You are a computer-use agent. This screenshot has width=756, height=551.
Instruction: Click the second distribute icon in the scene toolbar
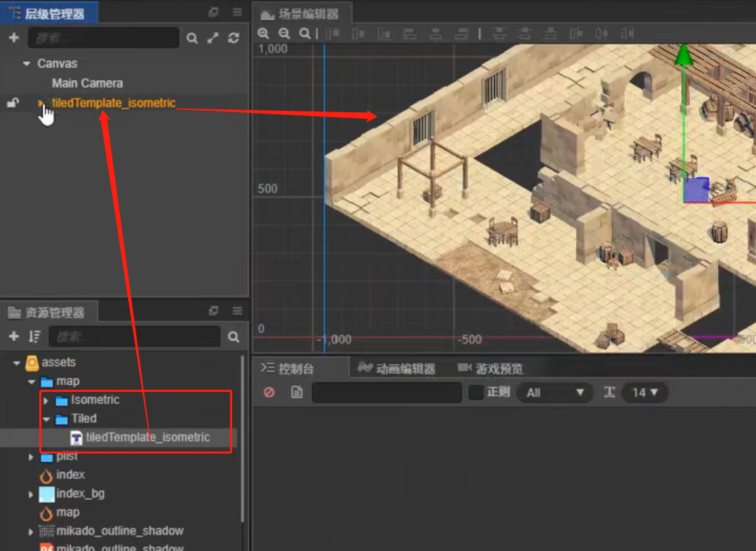click(525, 33)
